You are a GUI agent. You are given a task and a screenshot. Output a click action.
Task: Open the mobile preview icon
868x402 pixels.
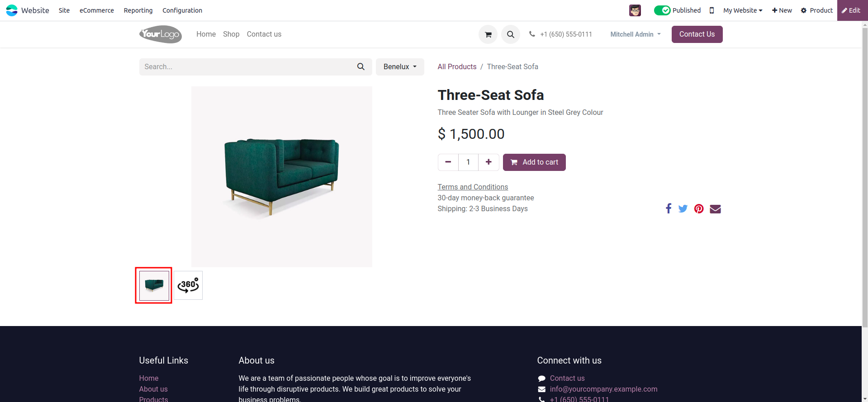(x=711, y=10)
